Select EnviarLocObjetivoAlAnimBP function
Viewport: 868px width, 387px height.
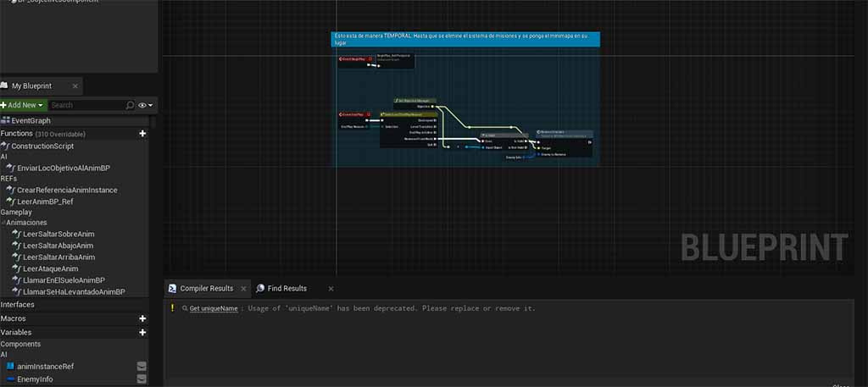64,168
